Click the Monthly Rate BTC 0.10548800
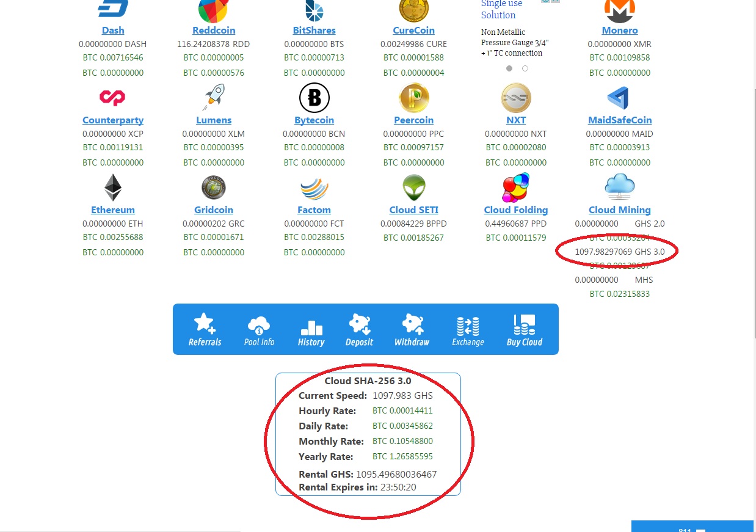This screenshot has width=756, height=532. point(403,442)
